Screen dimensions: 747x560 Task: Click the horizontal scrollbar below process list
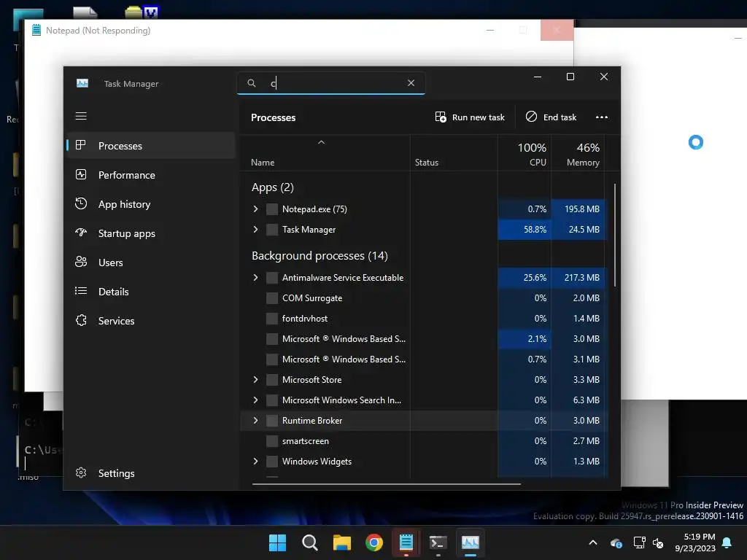[x=387, y=484]
